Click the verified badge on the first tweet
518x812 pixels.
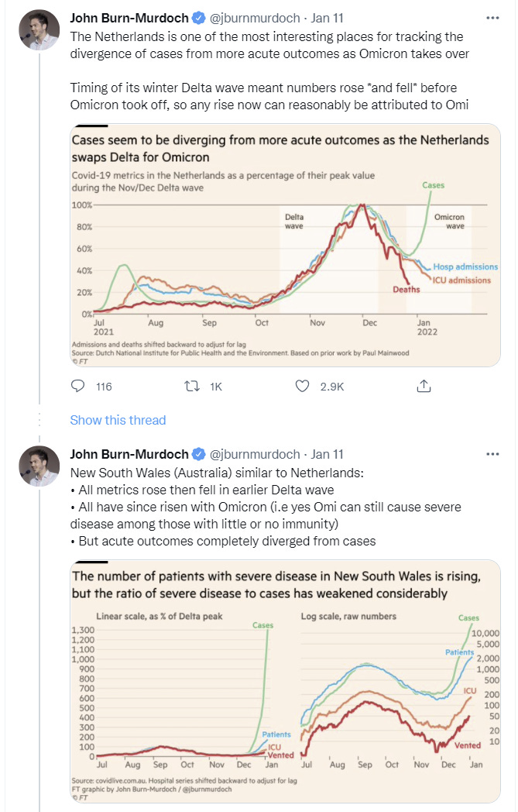(x=199, y=18)
